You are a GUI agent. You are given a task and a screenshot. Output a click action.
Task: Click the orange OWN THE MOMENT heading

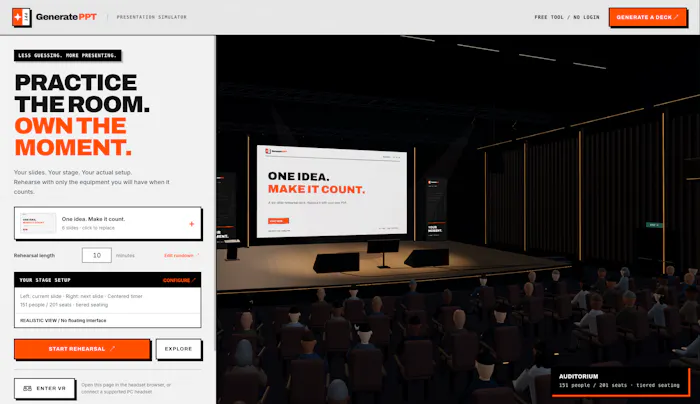coord(73,137)
